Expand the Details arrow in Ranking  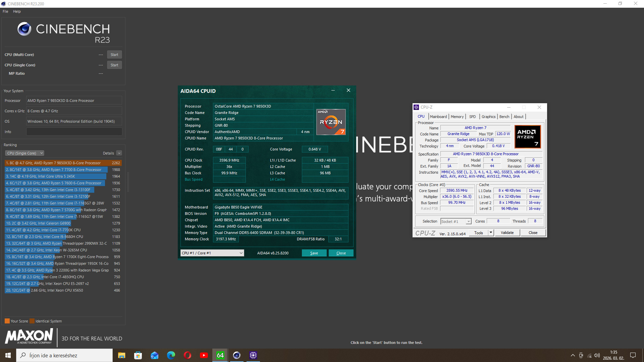pos(119,153)
